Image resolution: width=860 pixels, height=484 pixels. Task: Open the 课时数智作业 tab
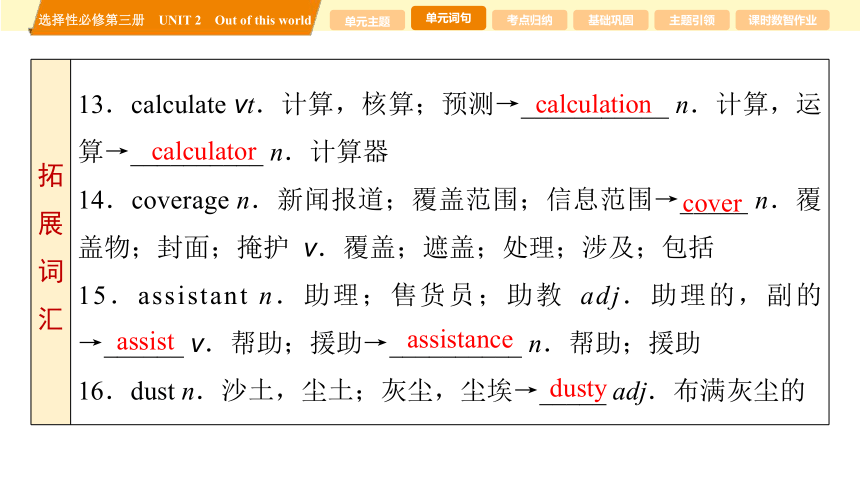pos(782,21)
